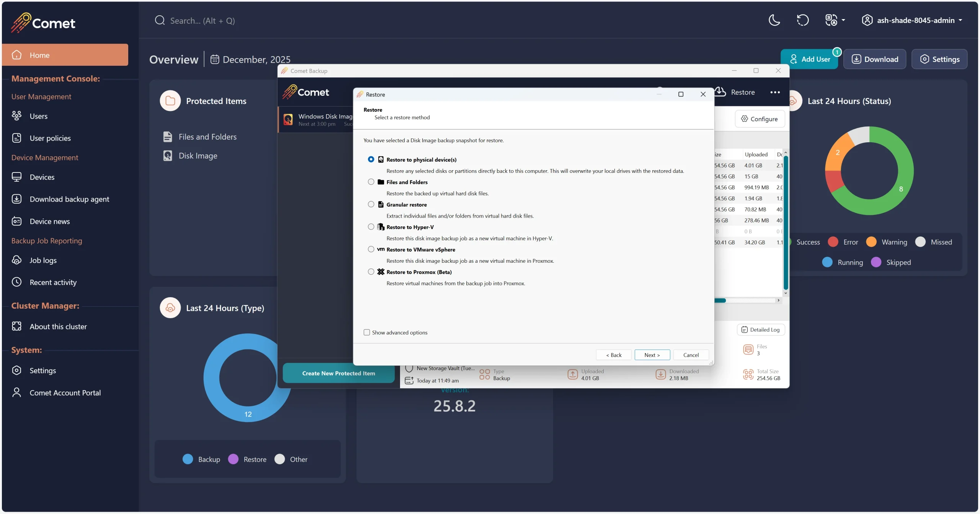Click the white Other legend swatch

pos(279,459)
